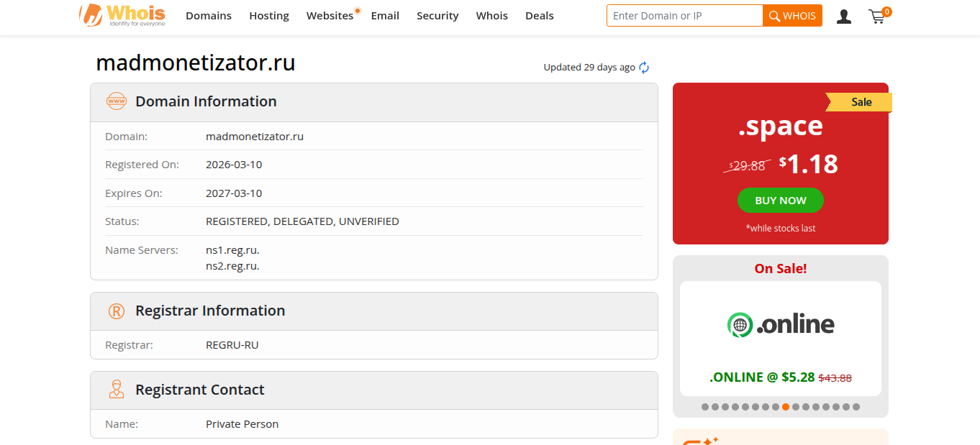Click the Updated 29 days ago text
The height and width of the screenshot is (445, 980).
[x=589, y=68]
